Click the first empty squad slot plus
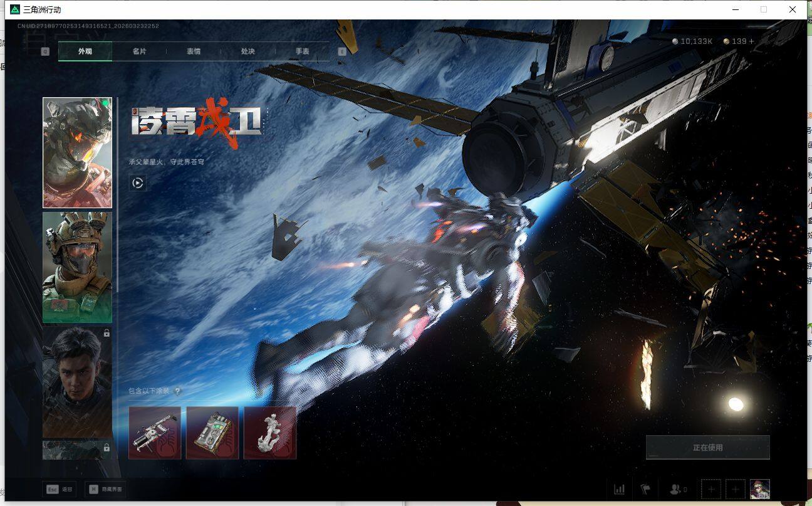Viewport: 812px width, 506px height. [x=711, y=489]
